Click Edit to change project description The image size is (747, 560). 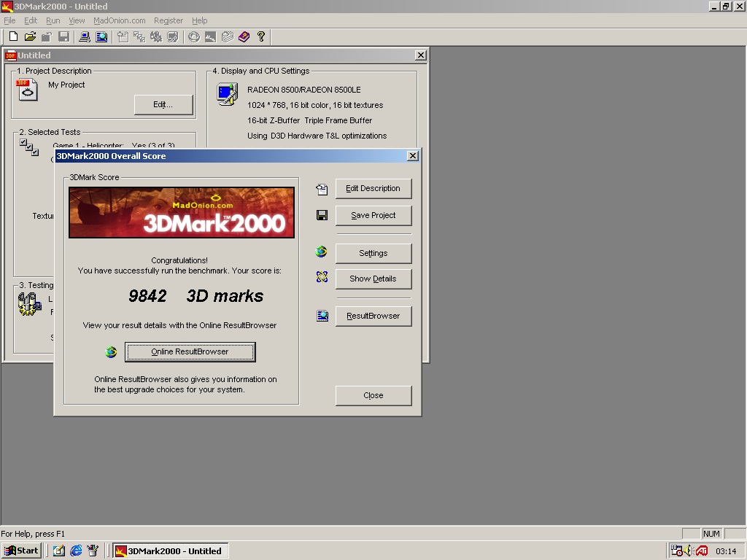[x=163, y=104]
